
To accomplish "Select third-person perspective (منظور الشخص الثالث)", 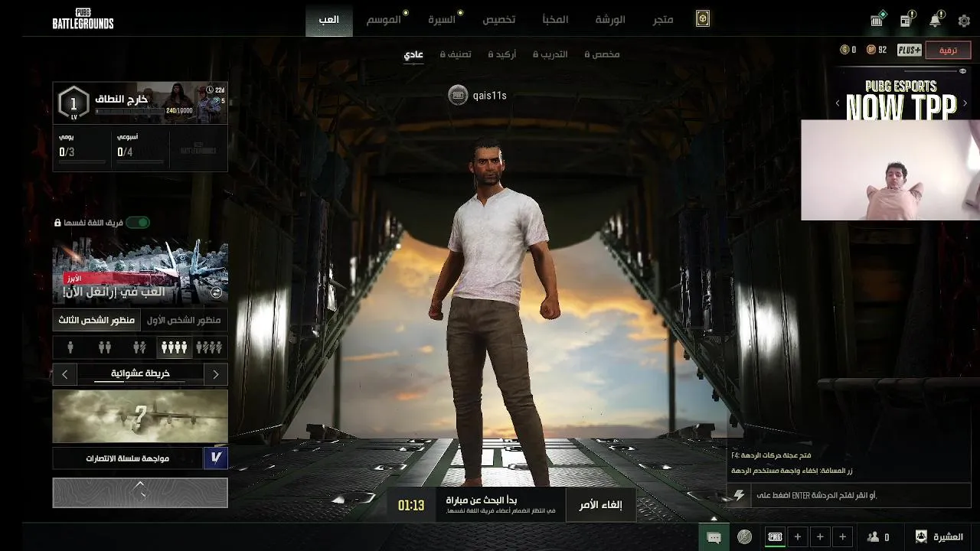I will pyautogui.click(x=96, y=320).
